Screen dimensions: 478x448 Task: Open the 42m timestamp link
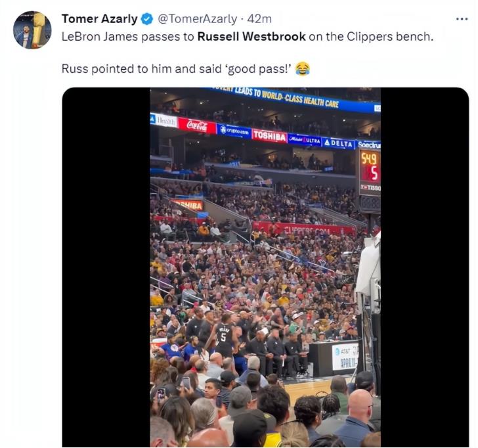click(x=259, y=19)
